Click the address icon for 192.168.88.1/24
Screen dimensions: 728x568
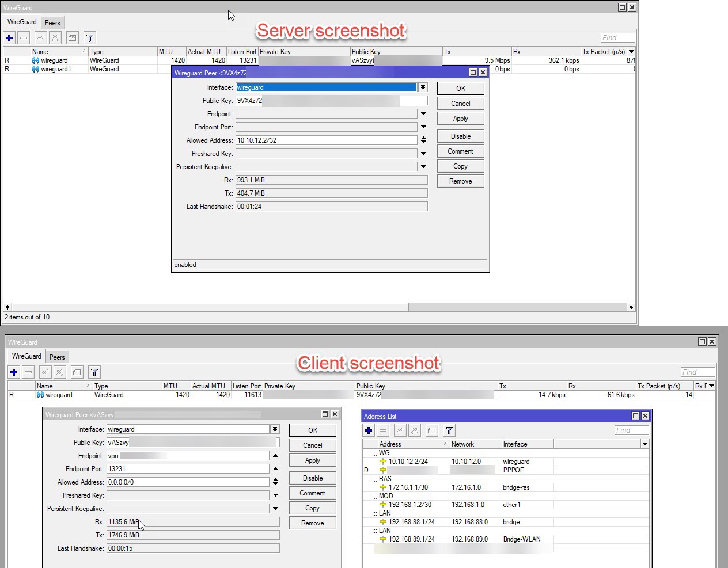click(x=383, y=522)
